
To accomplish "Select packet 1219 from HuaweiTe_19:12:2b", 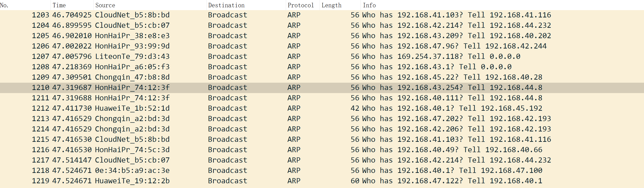I will pyautogui.click(x=132, y=181).
